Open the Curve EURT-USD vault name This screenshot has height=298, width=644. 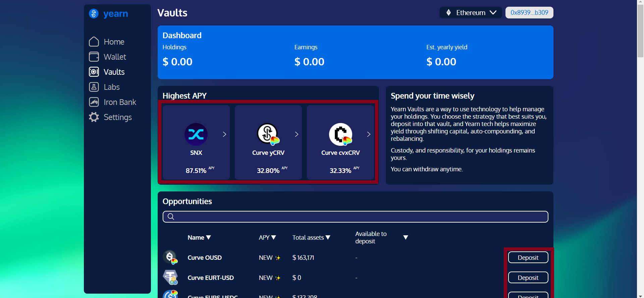pos(211,278)
